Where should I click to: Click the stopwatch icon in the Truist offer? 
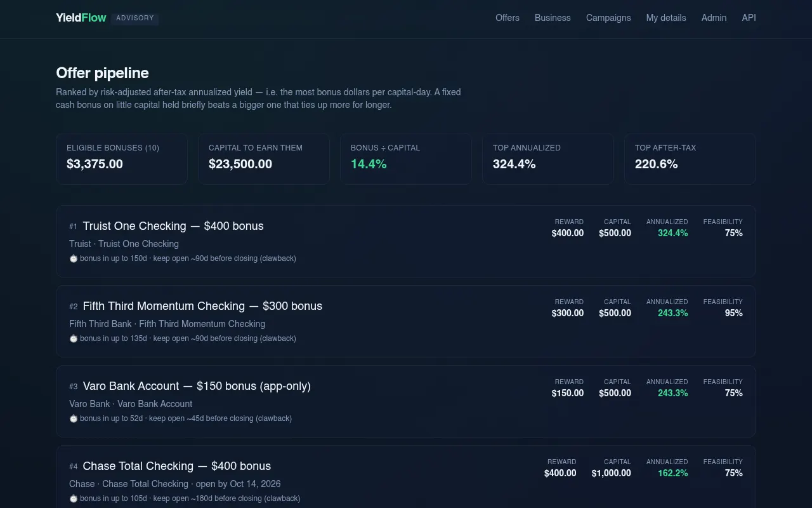(74, 258)
